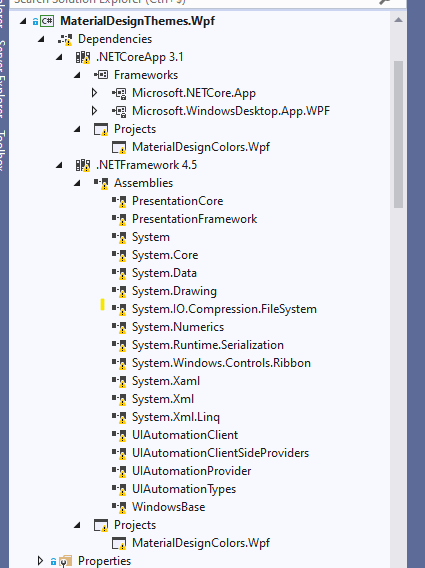The height and width of the screenshot is (568, 425).
Task: Click the Assemblies warning icon
Action: (x=101, y=183)
